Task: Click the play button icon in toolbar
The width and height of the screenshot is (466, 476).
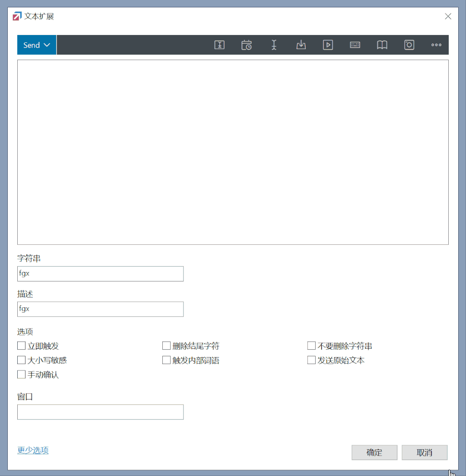Action: tap(328, 45)
